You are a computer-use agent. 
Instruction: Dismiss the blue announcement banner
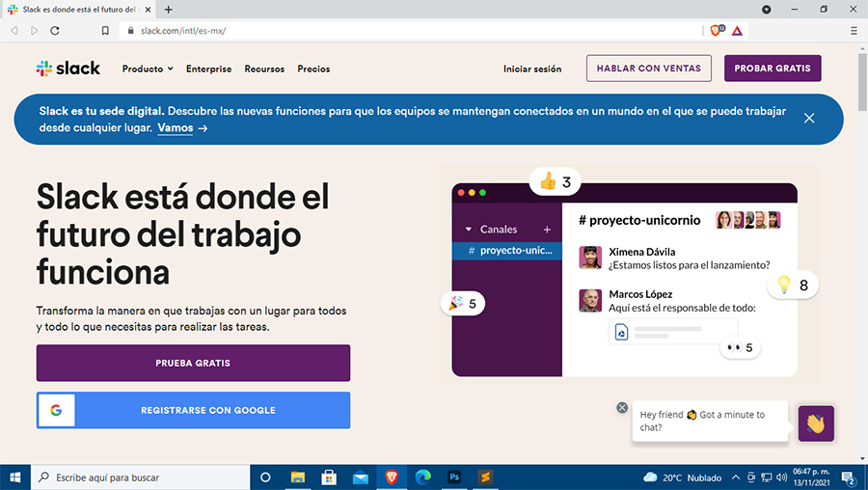[809, 119]
